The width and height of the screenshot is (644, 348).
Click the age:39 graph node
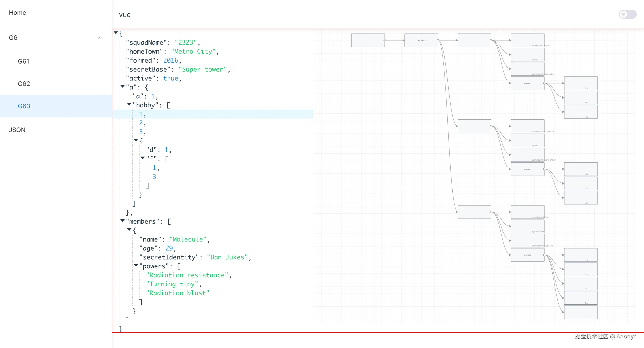pos(527,140)
